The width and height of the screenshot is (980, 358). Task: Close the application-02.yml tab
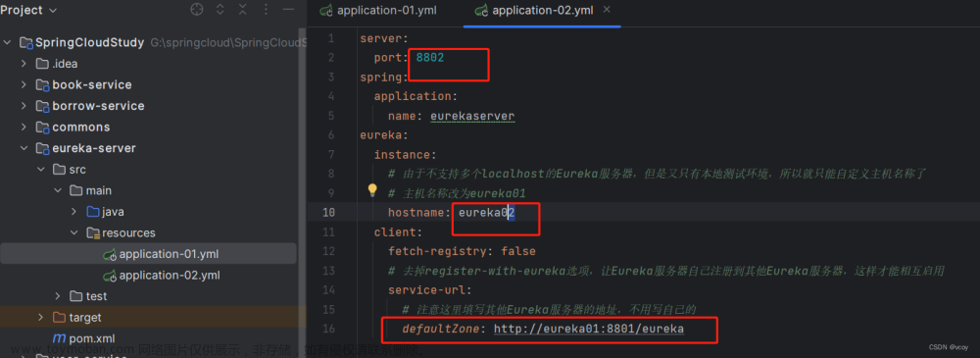606,10
